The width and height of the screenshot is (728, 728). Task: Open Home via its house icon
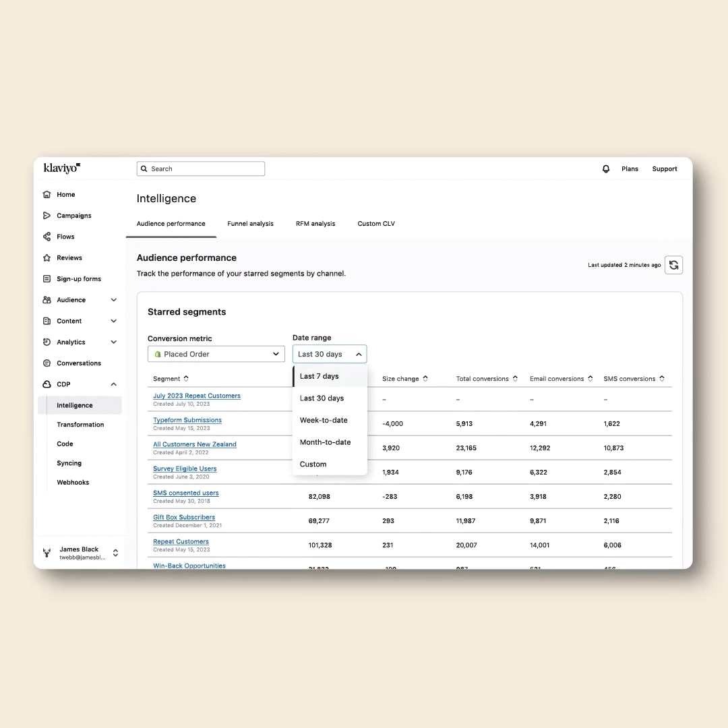[x=47, y=195]
